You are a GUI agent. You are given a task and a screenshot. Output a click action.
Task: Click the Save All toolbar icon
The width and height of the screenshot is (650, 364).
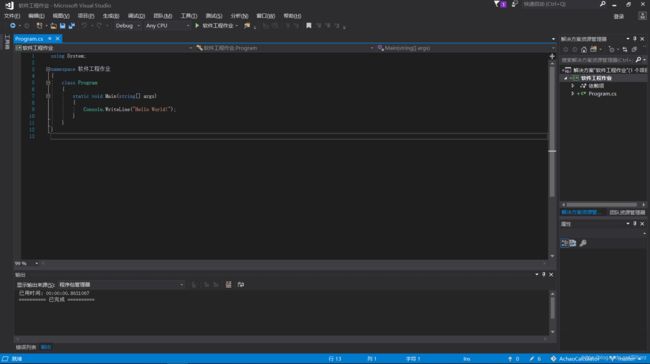tap(71, 26)
